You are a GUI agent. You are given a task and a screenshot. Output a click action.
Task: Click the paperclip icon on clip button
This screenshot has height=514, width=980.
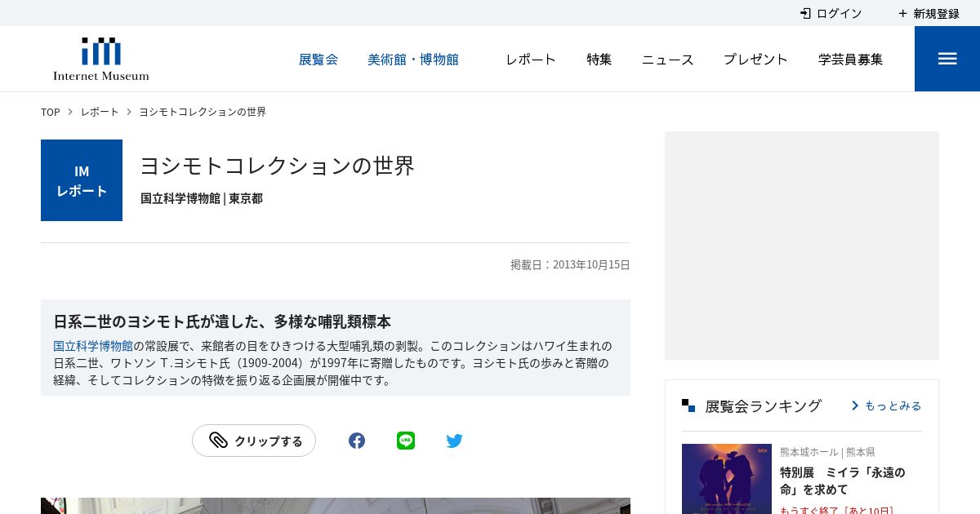(x=218, y=441)
